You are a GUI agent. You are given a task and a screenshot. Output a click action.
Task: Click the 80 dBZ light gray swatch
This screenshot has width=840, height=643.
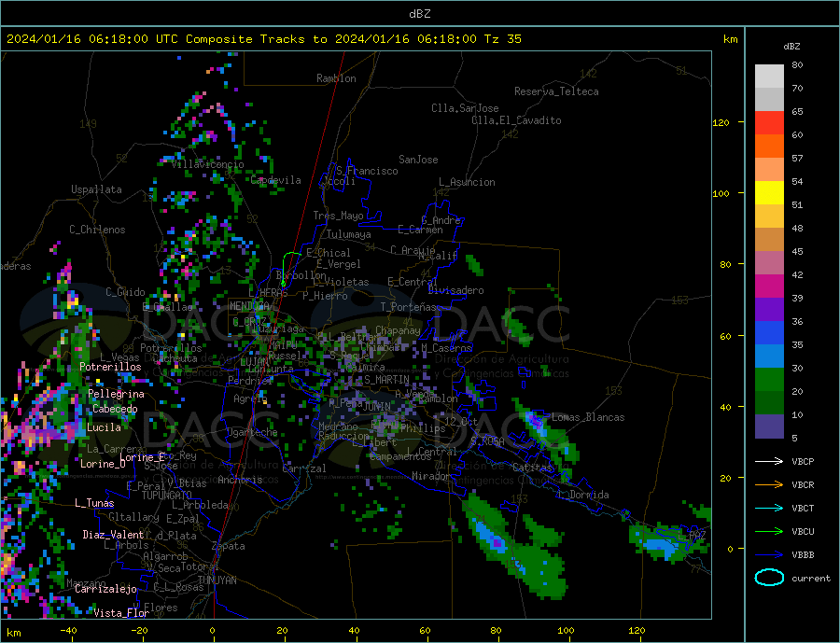pos(769,76)
